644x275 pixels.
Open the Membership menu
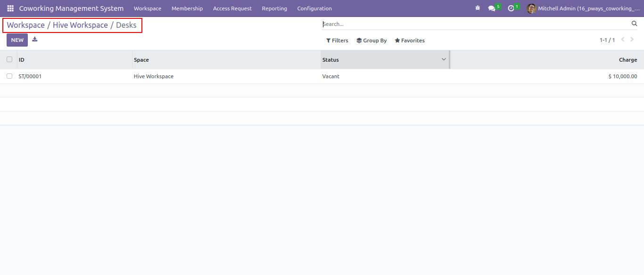click(x=187, y=8)
